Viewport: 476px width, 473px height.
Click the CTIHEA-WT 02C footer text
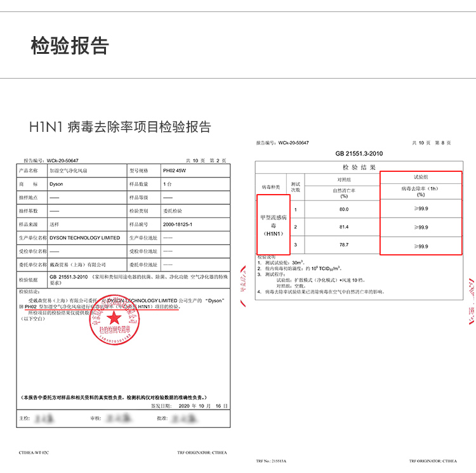click(34, 453)
